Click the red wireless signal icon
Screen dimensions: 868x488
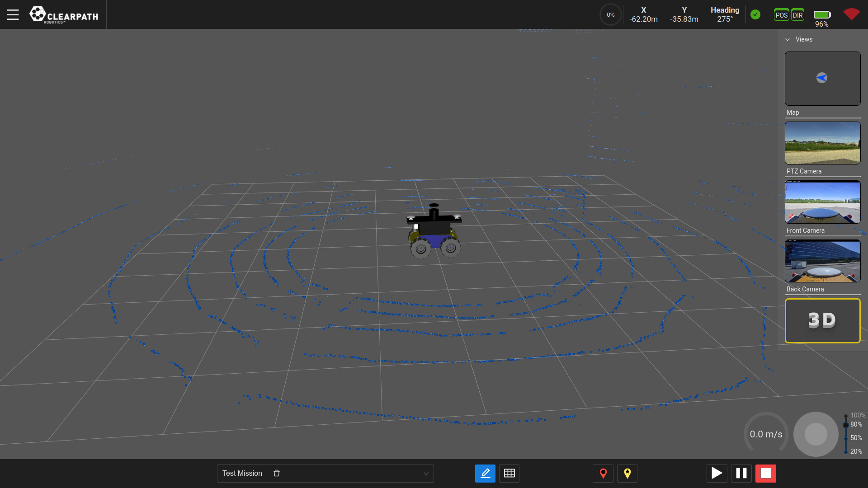point(851,14)
